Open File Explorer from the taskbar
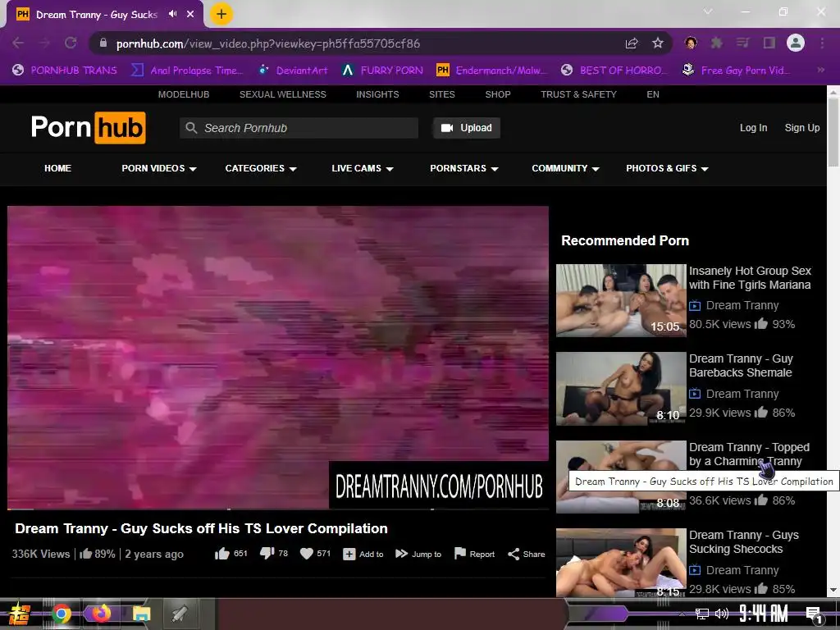The height and width of the screenshot is (630, 840). [141, 614]
